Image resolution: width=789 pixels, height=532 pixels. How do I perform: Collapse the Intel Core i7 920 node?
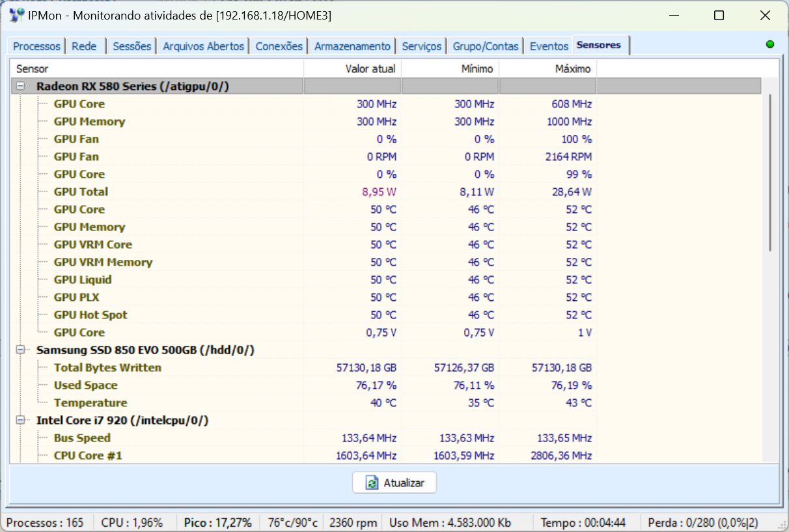20,420
